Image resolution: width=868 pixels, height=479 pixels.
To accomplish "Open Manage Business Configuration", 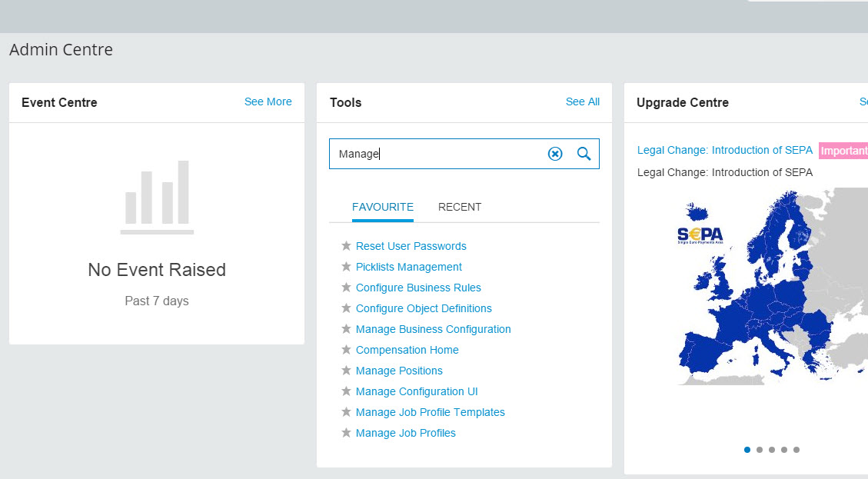I will [433, 330].
